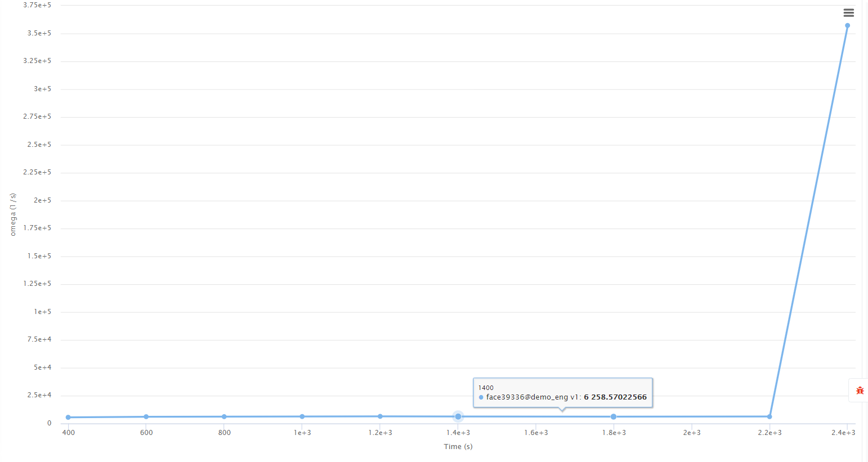Click the highlighted point at 1.4e+3 seconds

(x=458, y=416)
